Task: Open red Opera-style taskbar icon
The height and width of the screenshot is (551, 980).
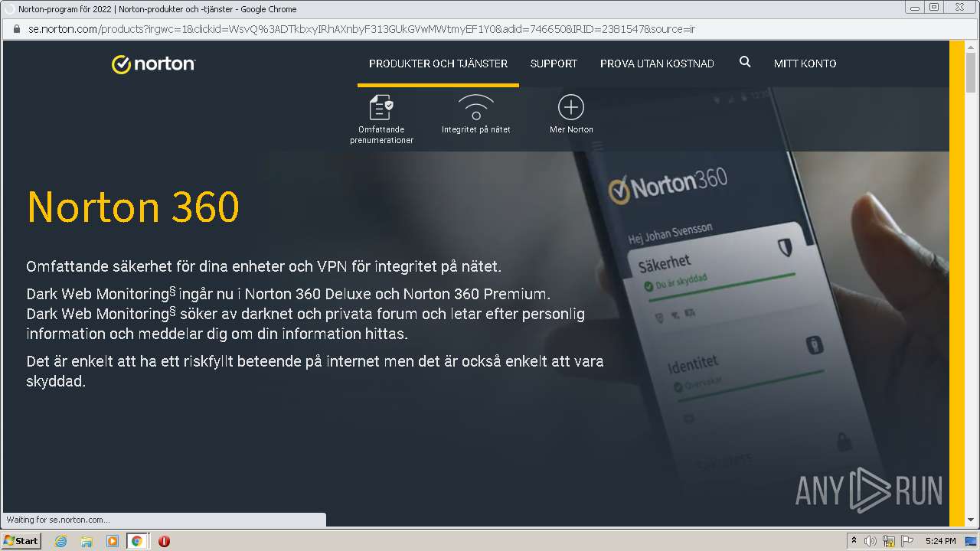Action: (x=164, y=541)
